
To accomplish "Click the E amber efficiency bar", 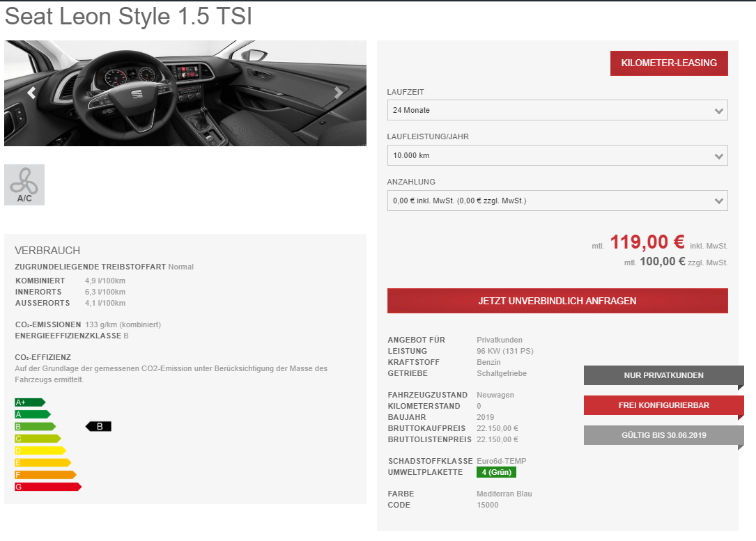I will click(43, 462).
